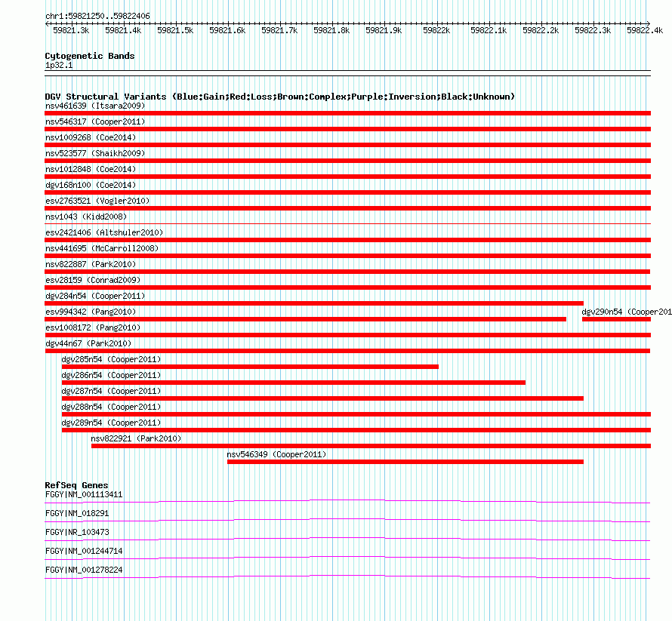The width and height of the screenshot is (672, 621).
Task: Open FGGY|NM_001278224 gene label
Action: click(x=84, y=570)
